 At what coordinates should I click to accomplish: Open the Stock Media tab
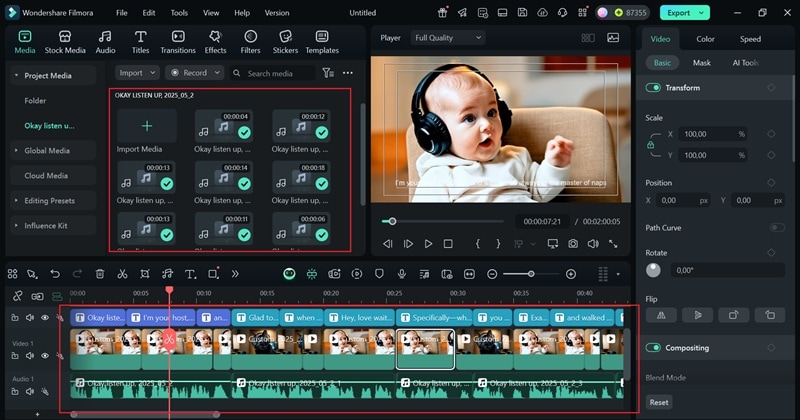65,42
